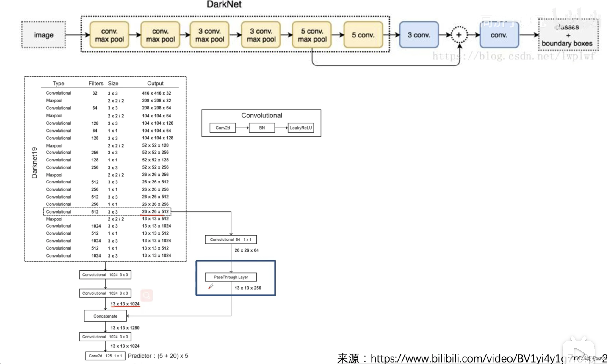The height and width of the screenshot is (364, 611).
Task: Click the classes and boundary boxes block
Action: 568,35
